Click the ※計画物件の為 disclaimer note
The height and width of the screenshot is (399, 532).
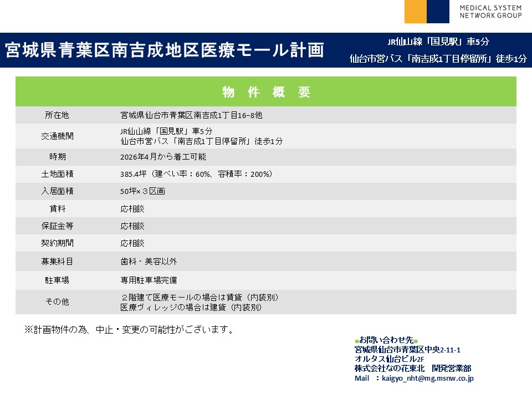129,330
